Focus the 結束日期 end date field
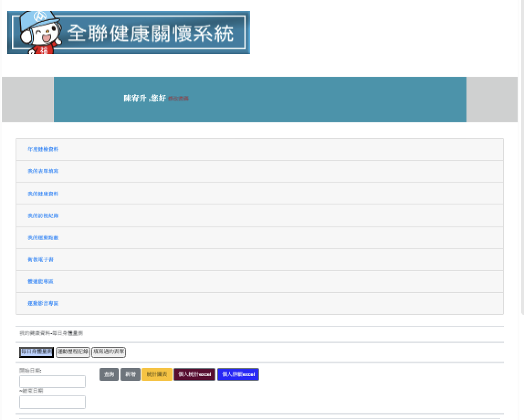The image size is (524, 420). click(52, 402)
